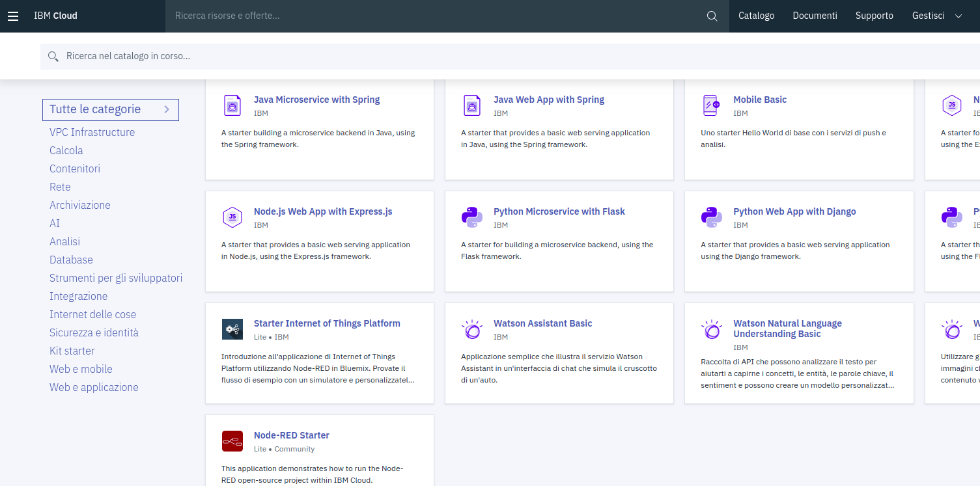Click the Mobile Basic phone icon
980x486 pixels.
tap(712, 105)
